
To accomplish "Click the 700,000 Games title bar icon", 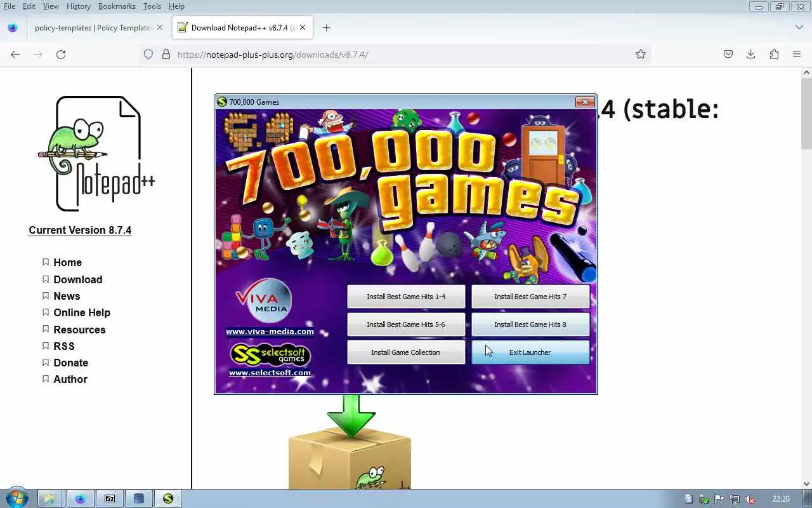I will point(222,102).
